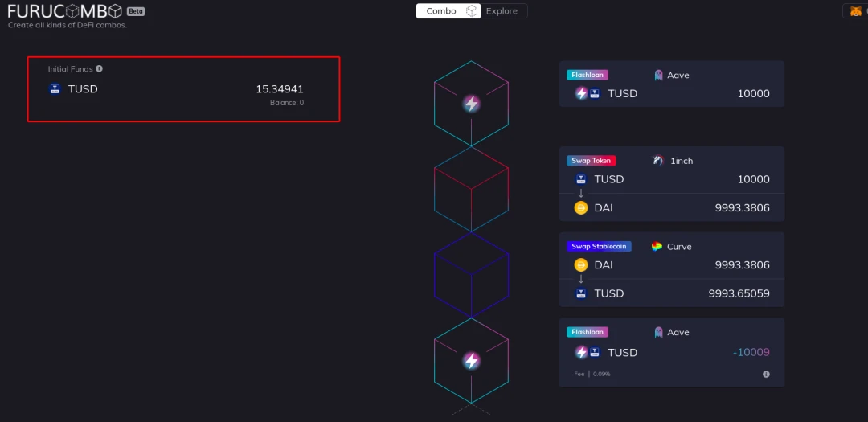Switch to the Combo tab
This screenshot has width=868, height=422.
click(x=441, y=11)
